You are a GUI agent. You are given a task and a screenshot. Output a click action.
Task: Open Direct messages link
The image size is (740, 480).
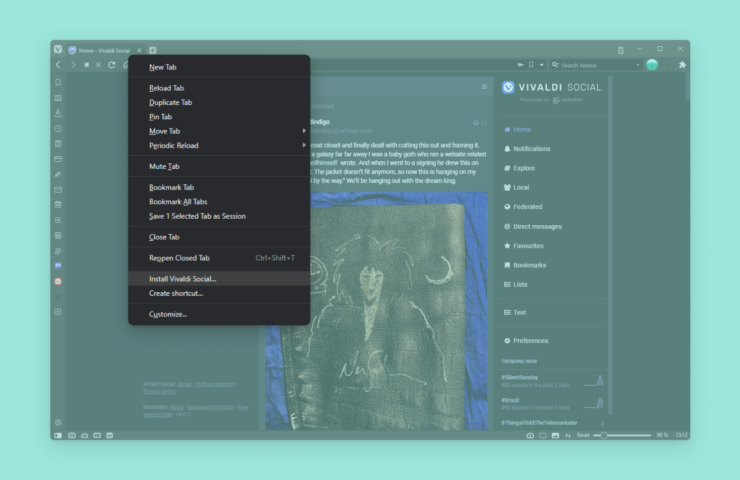532,227
